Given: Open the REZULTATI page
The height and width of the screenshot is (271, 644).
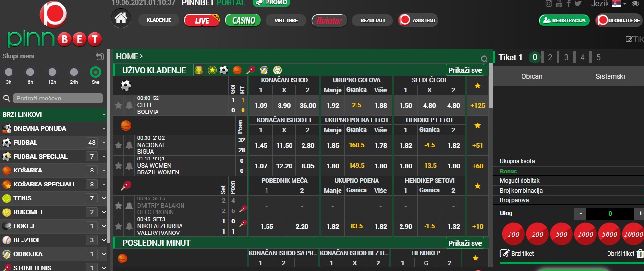Looking at the screenshot, I should click(372, 20).
